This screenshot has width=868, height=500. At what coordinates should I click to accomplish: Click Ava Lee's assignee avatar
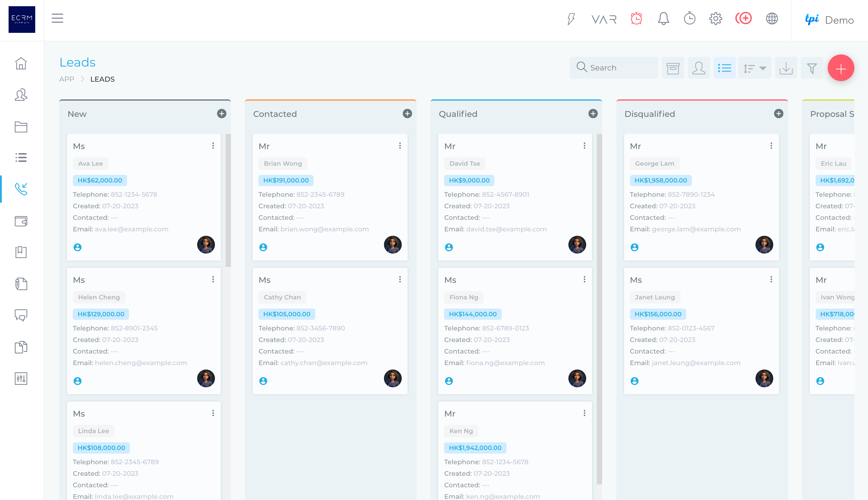click(x=206, y=245)
